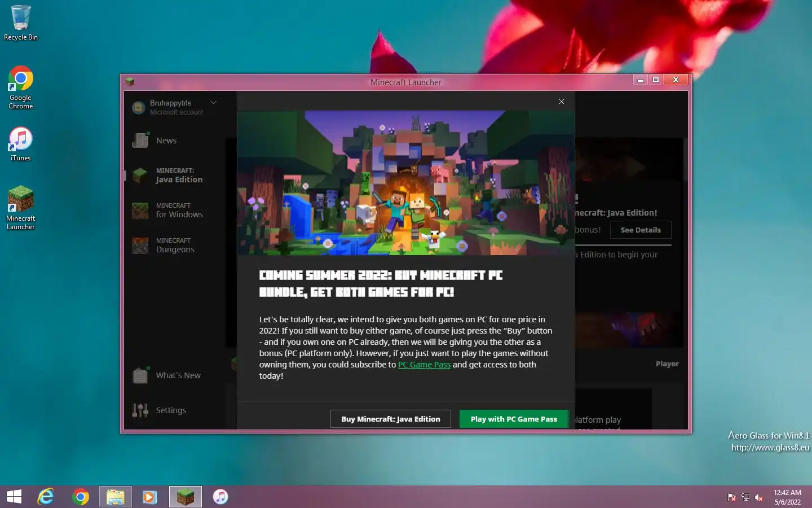Viewport: 812px width, 508px height.
Task: Follow the PC Game Pass link
Action: click(424, 365)
